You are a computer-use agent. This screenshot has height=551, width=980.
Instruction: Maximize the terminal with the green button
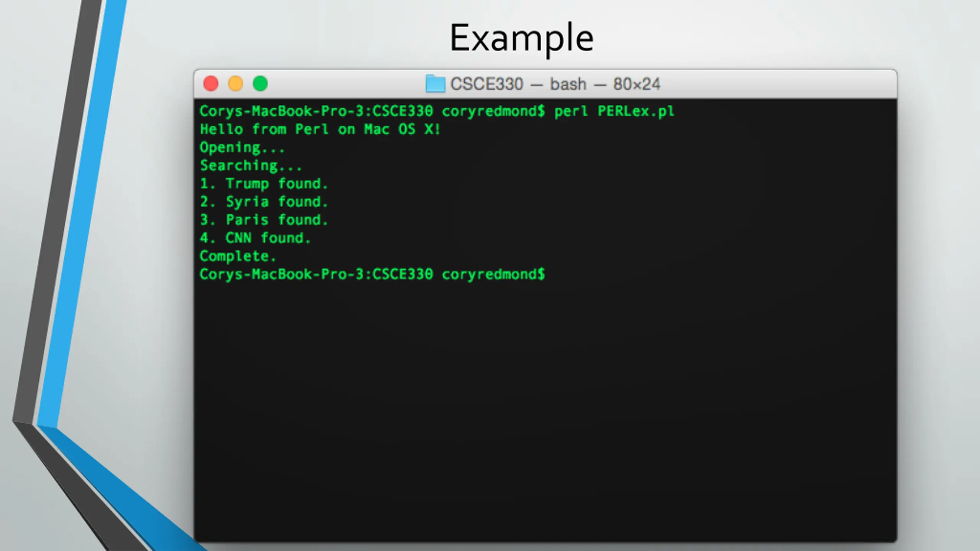click(260, 83)
